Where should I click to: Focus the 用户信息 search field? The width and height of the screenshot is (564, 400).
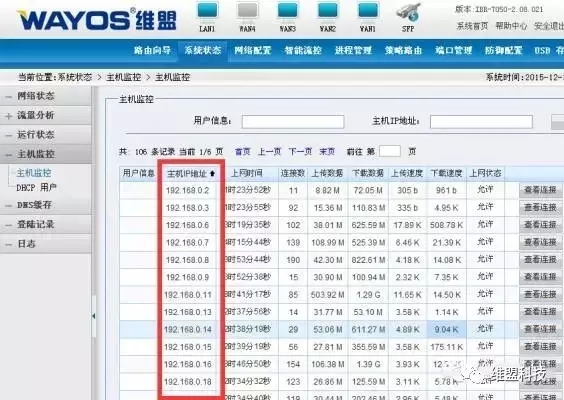[x=293, y=122]
